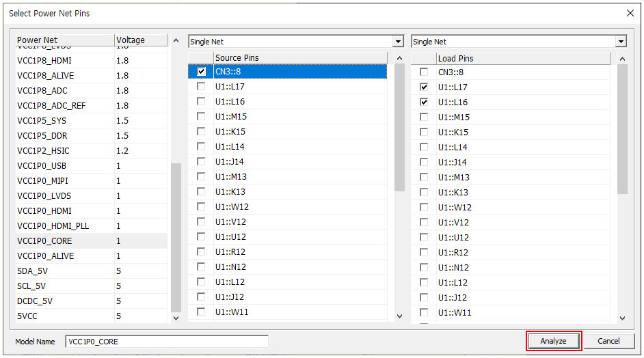Choose the DCDC_5V power net
The height and width of the screenshot is (358, 644).
click(x=35, y=301)
